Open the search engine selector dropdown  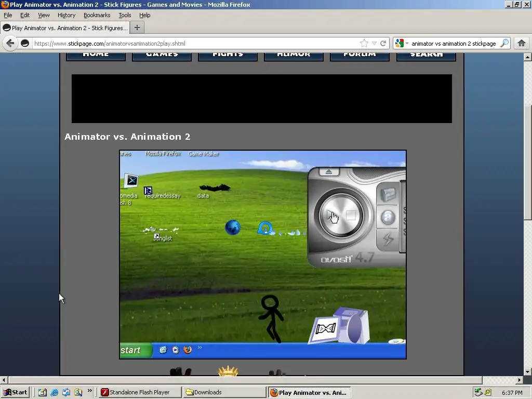pyautogui.click(x=402, y=44)
